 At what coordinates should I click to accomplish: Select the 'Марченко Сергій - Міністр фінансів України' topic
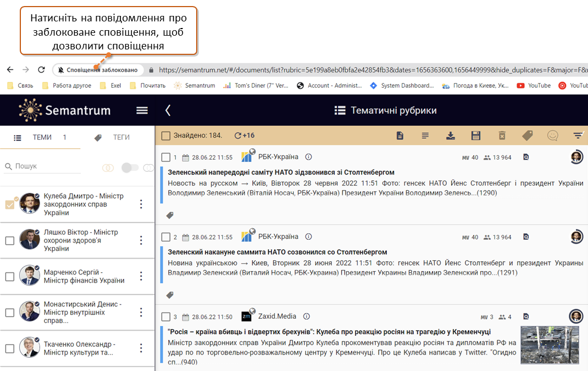click(84, 276)
